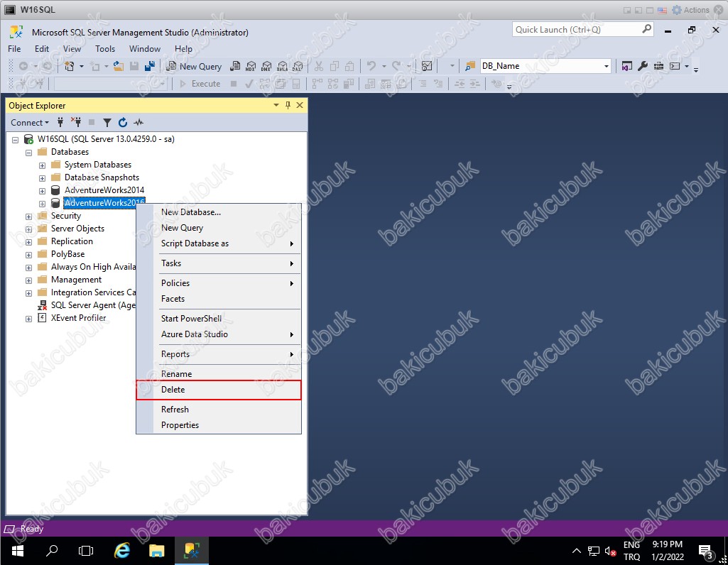Screen dimensions: 728x565
Task: Expand Database Snapshots folder
Action: [42, 178]
